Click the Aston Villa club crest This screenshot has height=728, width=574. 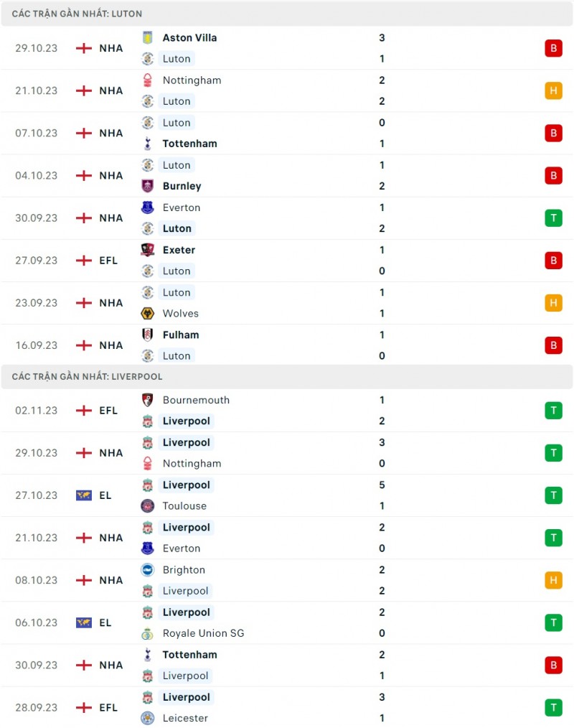[x=148, y=38]
